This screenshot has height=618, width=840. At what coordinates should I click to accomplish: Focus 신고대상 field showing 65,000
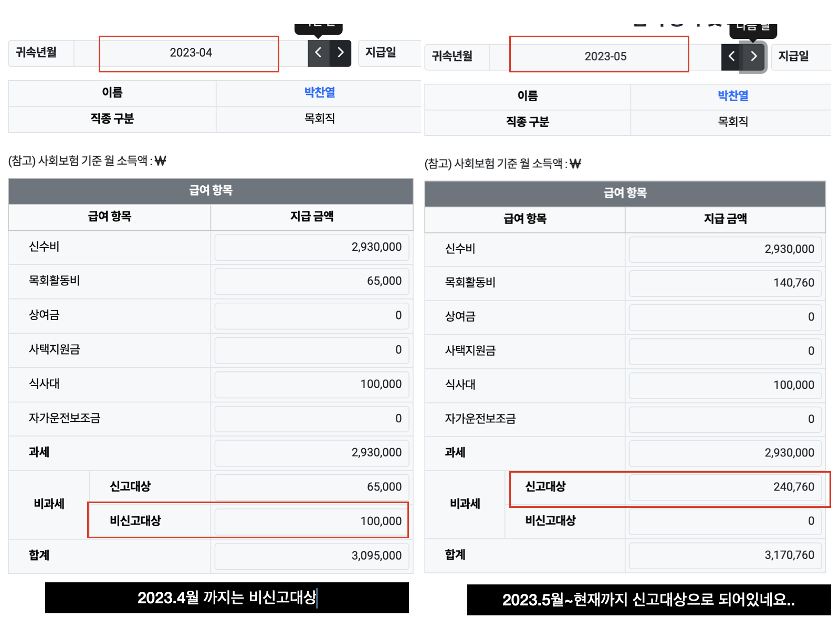click(311, 487)
